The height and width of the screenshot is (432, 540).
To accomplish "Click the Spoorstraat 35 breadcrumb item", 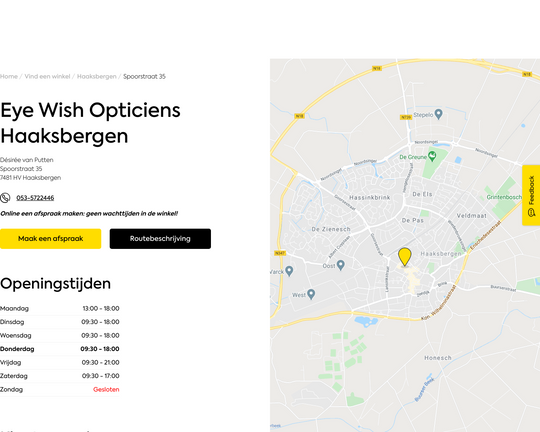I will 144,76.
